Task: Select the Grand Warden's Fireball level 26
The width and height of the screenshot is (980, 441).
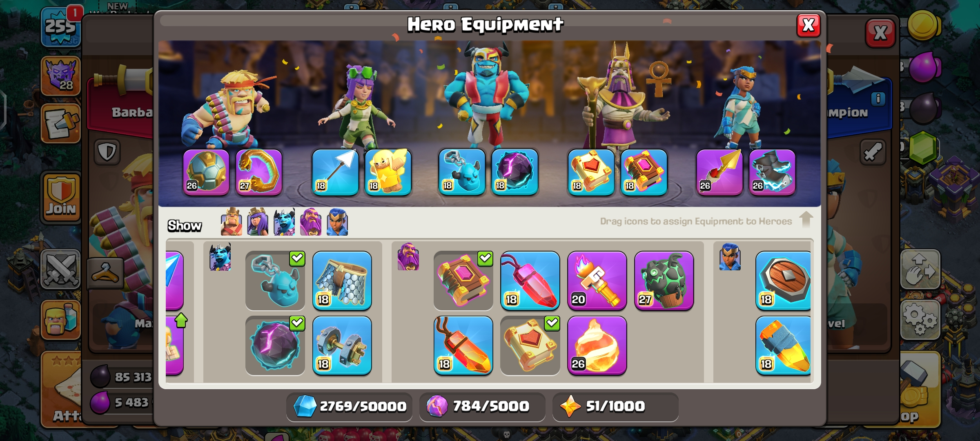Action: pyautogui.click(x=597, y=345)
